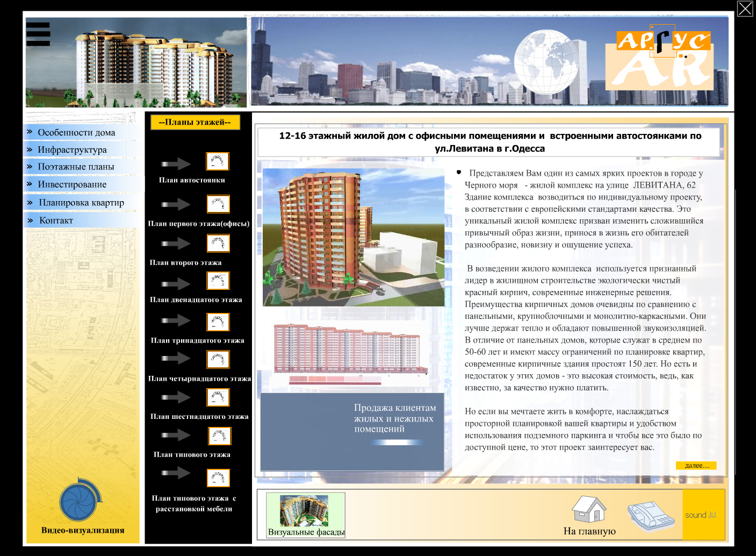Click the house icon for На главную

589,509
